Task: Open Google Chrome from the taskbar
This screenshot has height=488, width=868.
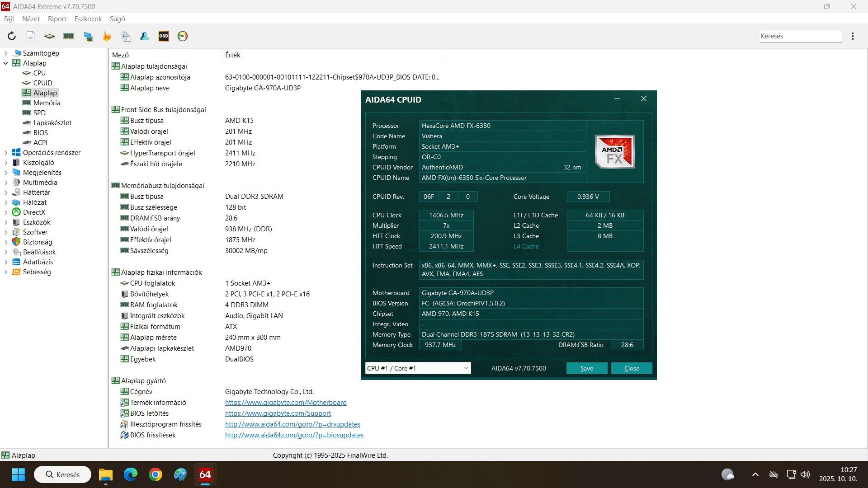Action: coord(156,474)
